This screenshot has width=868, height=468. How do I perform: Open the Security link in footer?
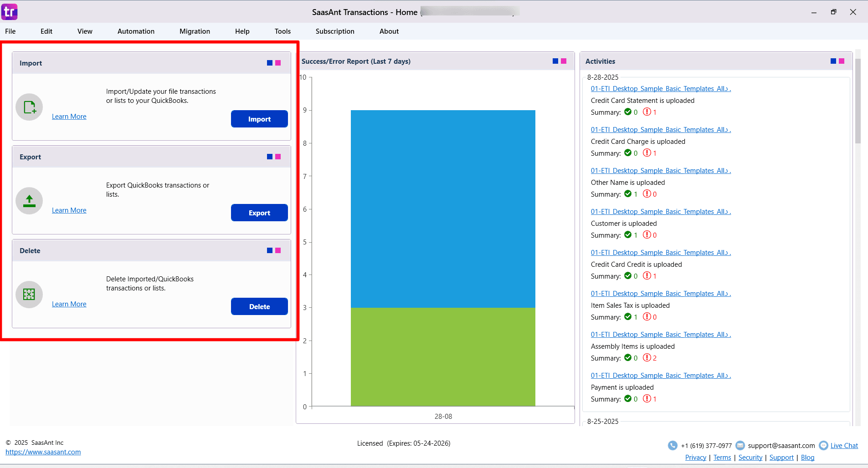(750, 458)
